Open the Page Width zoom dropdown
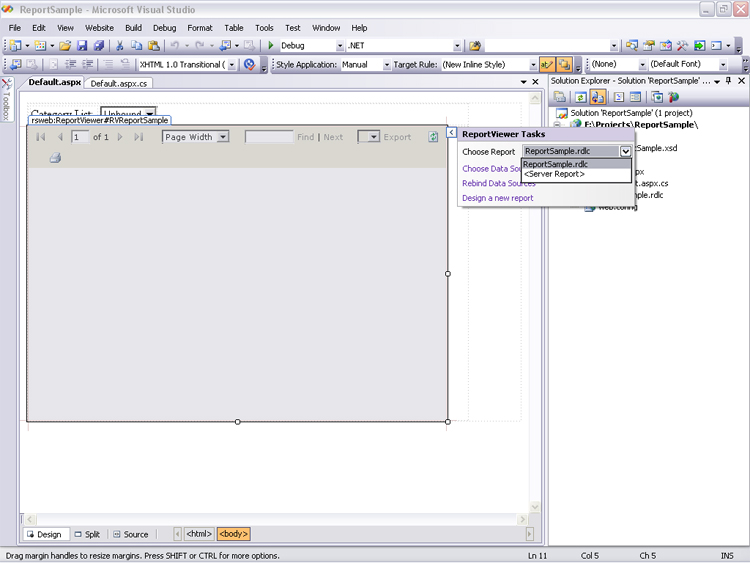Screen dimensions: 750x563 222,137
